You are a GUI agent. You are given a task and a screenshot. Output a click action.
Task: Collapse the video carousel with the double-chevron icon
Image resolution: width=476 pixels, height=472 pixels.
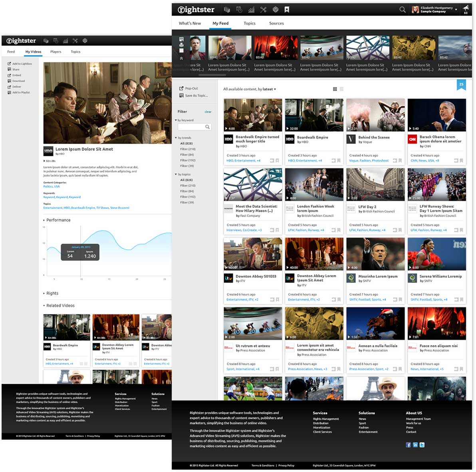pyautogui.click(x=181, y=58)
